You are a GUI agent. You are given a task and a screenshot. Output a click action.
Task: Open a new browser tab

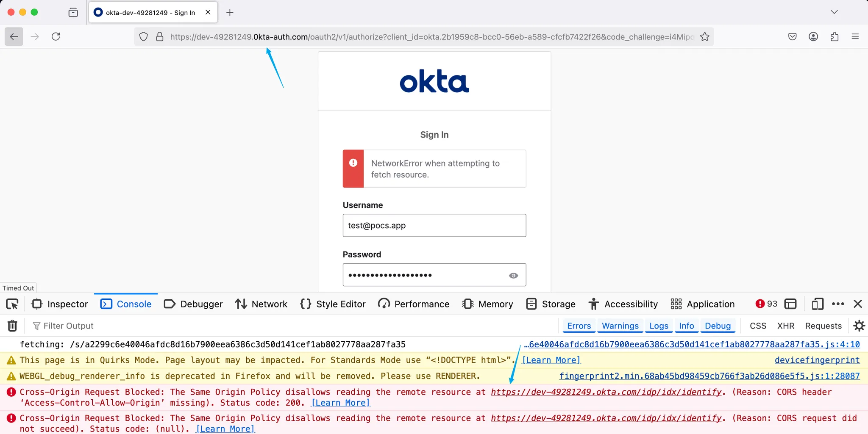pyautogui.click(x=230, y=13)
